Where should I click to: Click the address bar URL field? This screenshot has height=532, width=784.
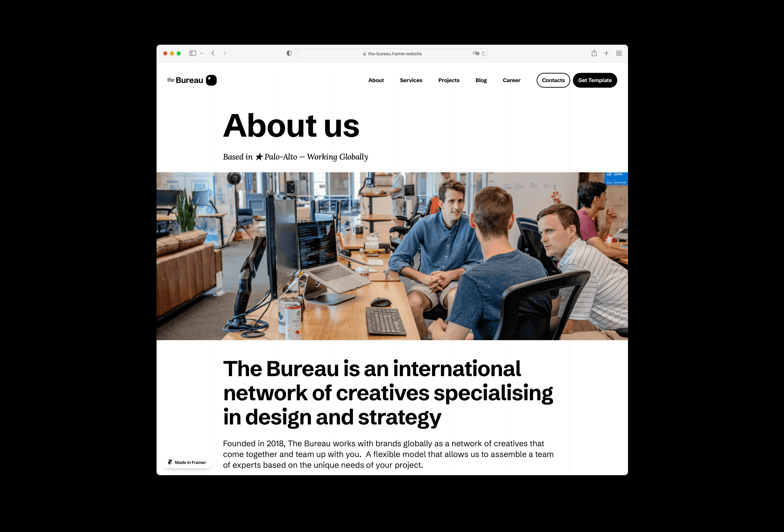tap(392, 53)
